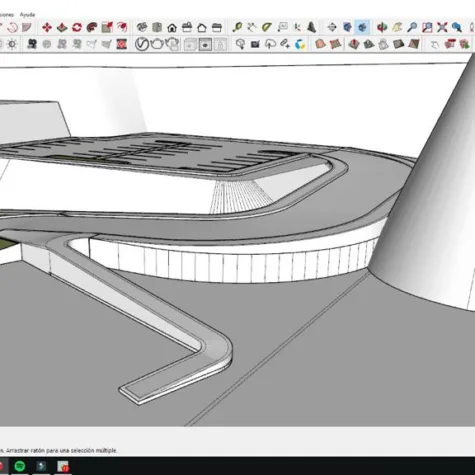The width and height of the screenshot is (475, 475).
Task: Select the Rotate tool with circular red arrows
Action: (77, 27)
